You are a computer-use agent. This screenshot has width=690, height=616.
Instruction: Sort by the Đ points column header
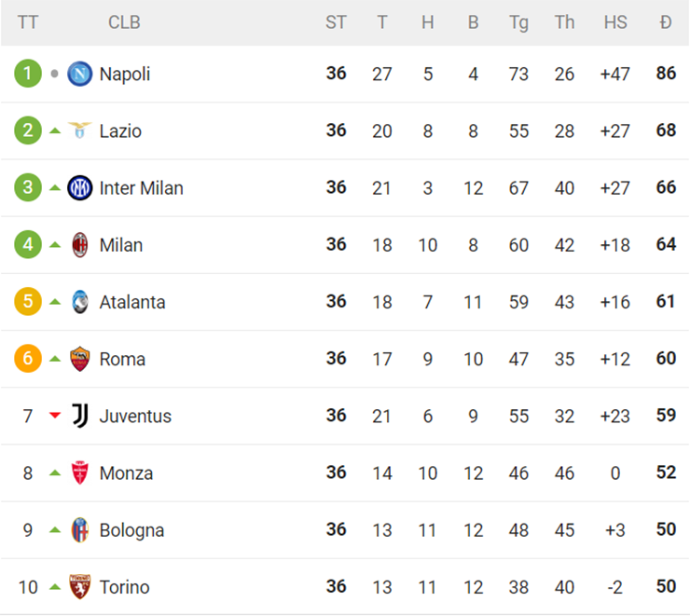(x=665, y=22)
